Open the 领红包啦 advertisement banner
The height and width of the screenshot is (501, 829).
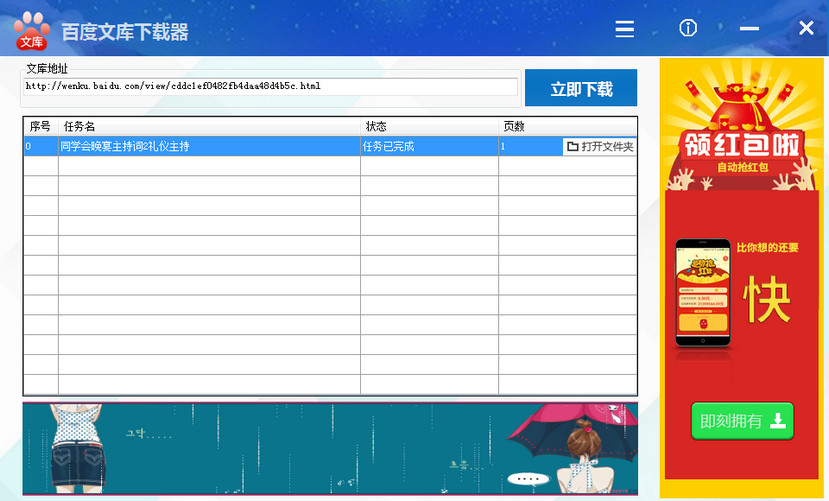pos(742,146)
